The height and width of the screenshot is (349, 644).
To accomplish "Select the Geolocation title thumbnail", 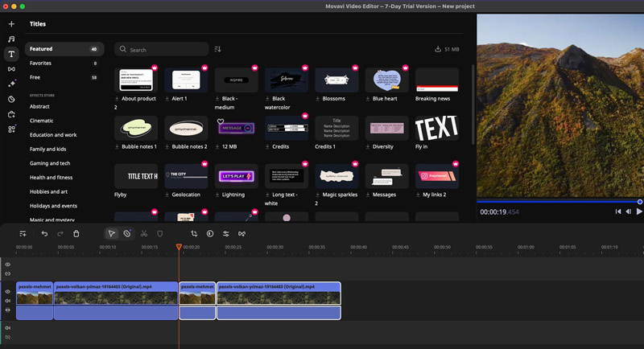I will point(186,176).
